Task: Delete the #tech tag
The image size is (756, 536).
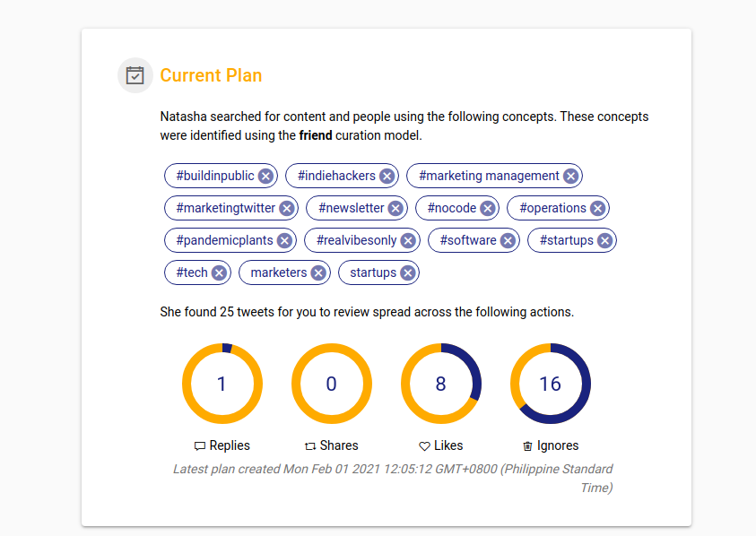Action: coord(219,272)
